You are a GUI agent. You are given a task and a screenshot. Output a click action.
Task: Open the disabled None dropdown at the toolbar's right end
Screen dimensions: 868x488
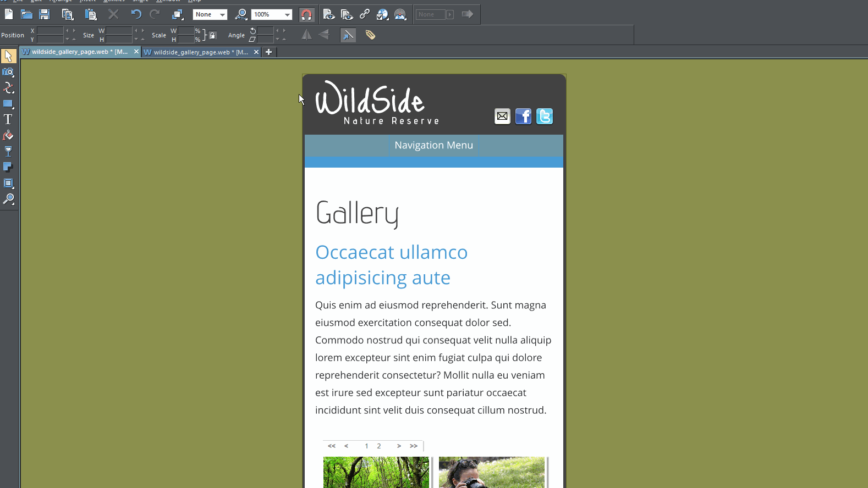coord(435,14)
